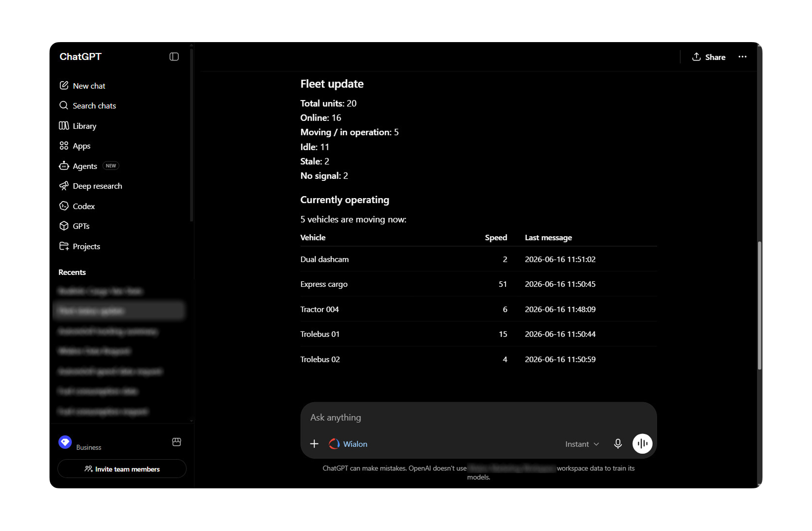Screen dimensions: 812x531
Task: Click the share upload arrow icon
Action: tap(697, 57)
